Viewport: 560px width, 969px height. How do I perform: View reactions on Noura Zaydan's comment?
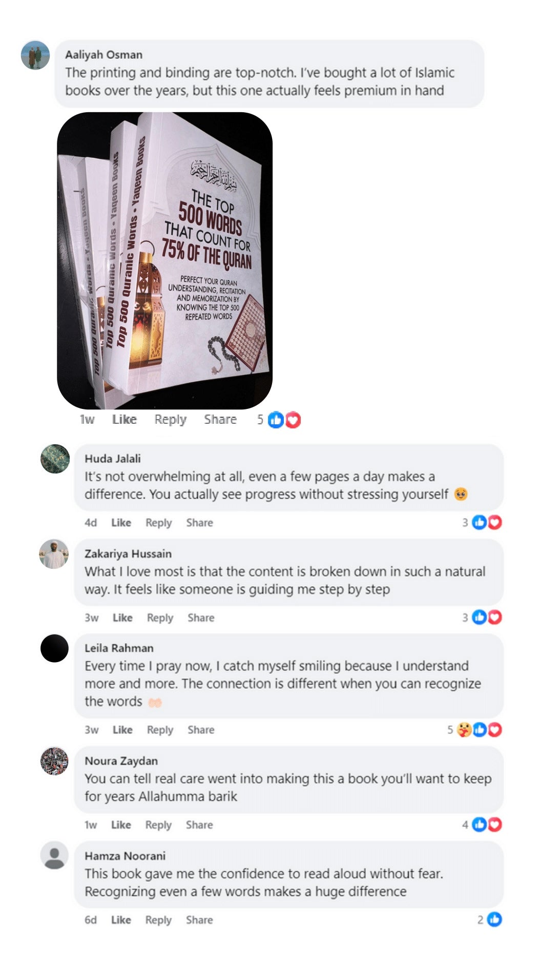482,825
